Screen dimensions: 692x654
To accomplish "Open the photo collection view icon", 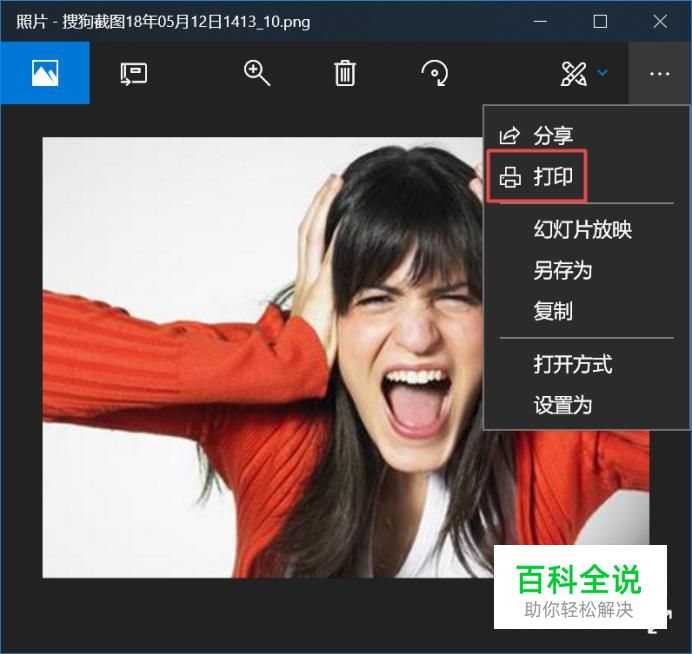I will click(x=44, y=73).
